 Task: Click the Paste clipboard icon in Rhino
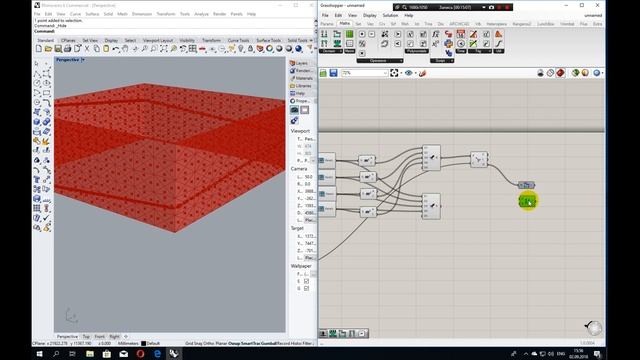(x=106, y=49)
